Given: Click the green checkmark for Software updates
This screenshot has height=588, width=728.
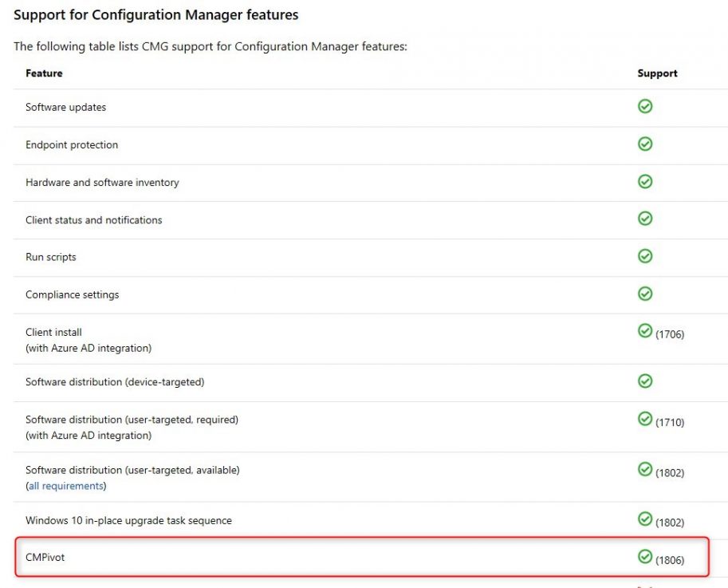Looking at the screenshot, I should 644,106.
